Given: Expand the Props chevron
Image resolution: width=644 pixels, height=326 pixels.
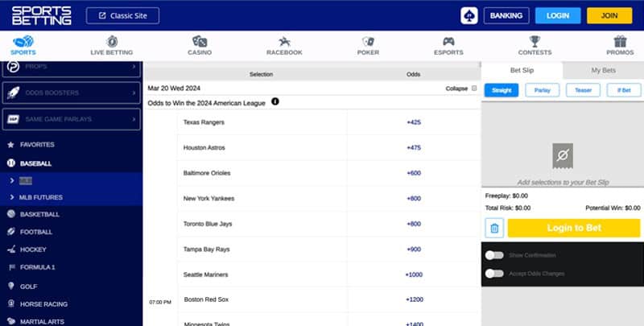Looking at the screenshot, I should 134,67.
